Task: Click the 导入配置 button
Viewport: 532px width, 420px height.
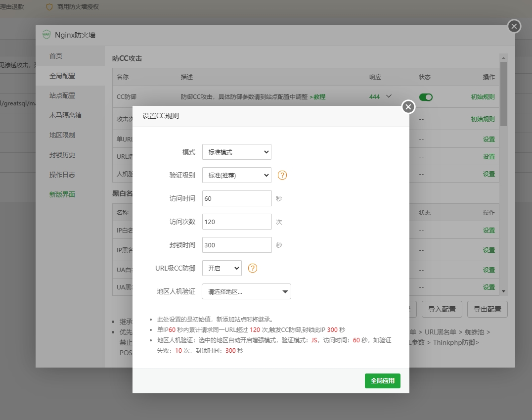Action: pos(442,309)
